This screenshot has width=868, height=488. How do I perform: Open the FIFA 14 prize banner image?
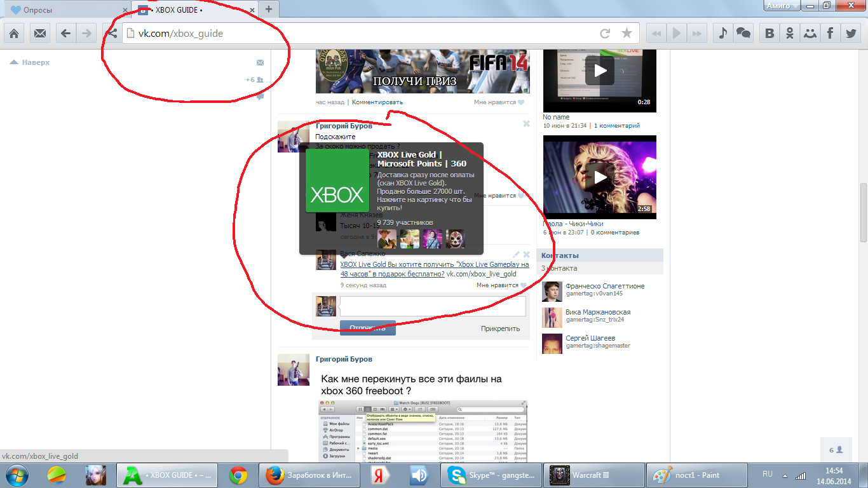click(x=423, y=70)
